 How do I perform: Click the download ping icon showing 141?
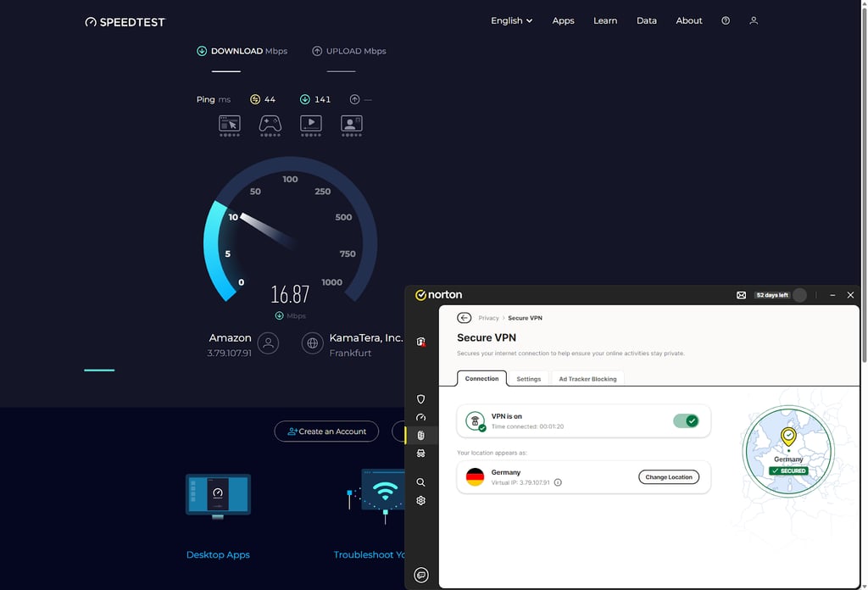(x=305, y=99)
